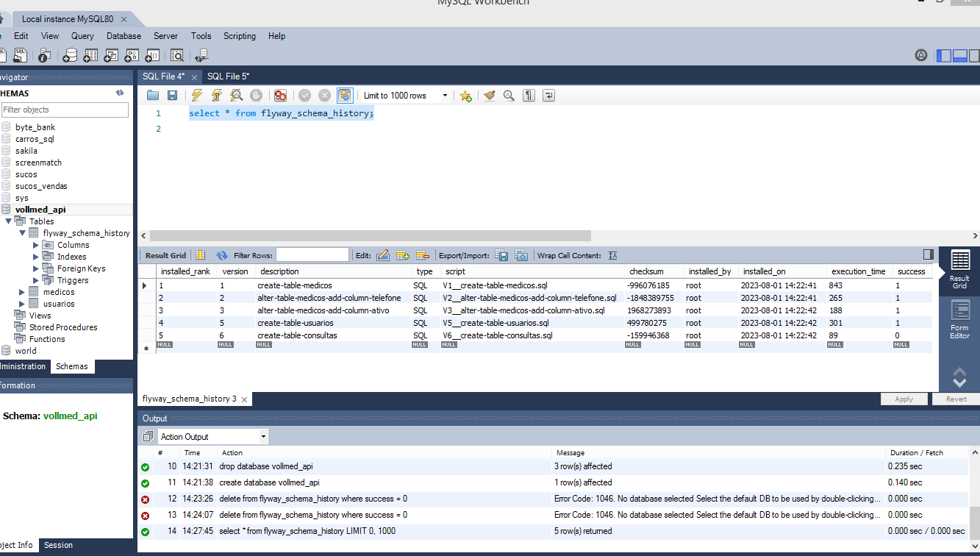Image resolution: width=980 pixels, height=556 pixels.
Task: Expand the Columns node
Action: tap(37, 245)
